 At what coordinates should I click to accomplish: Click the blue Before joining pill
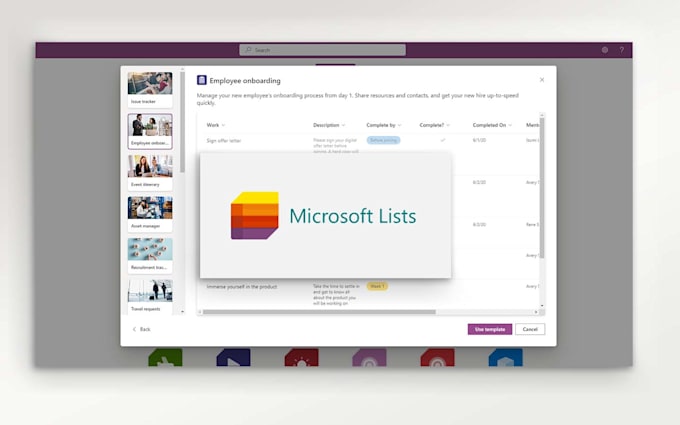tap(383, 140)
